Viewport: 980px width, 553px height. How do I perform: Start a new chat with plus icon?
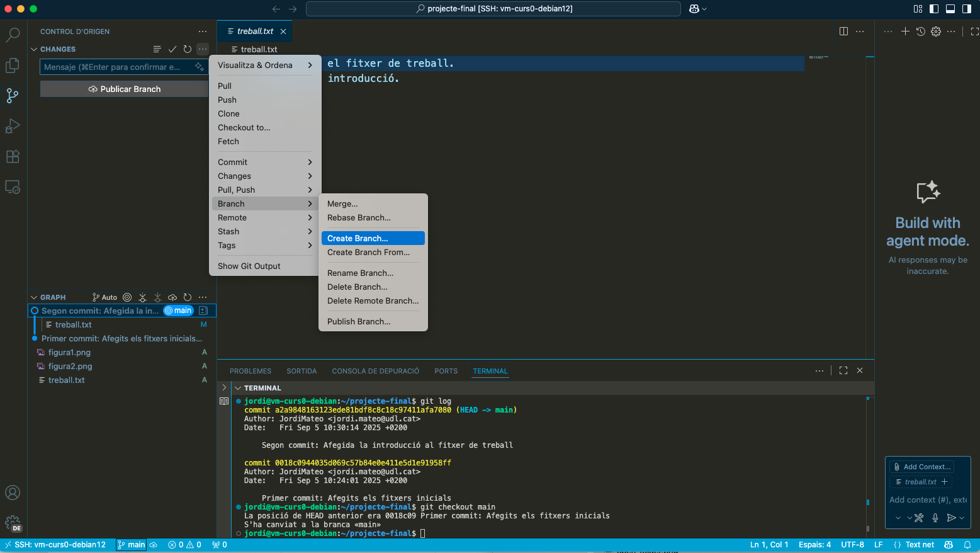(x=905, y=31)
